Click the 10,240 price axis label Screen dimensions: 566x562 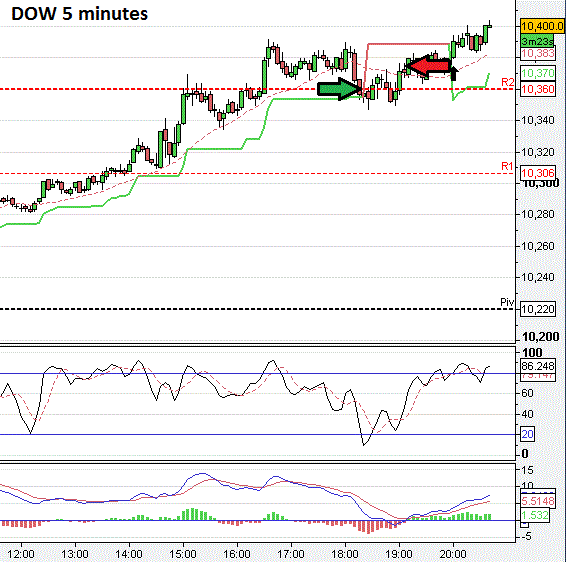click(x=538, y=277)
